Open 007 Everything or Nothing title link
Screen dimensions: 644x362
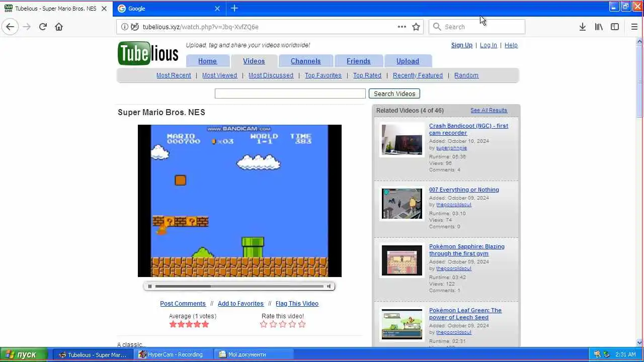click(464, 190)
